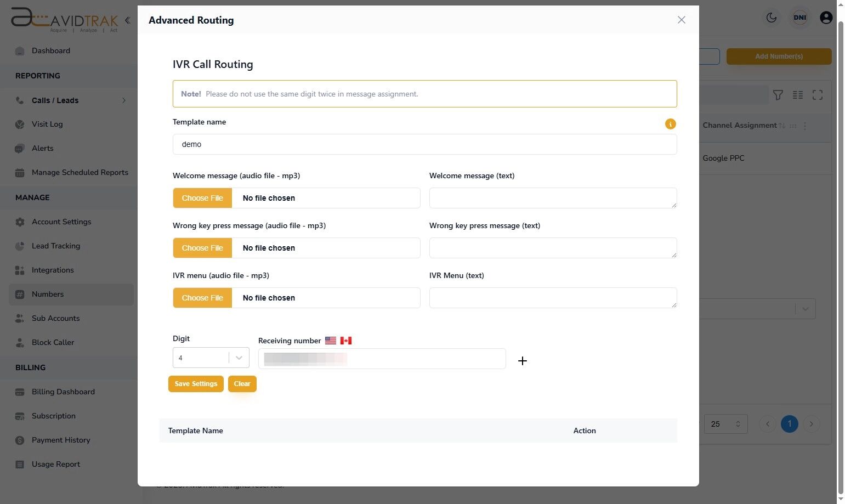Open the filter icon above the numbers table
Image resolution: width=845 pixels, height=504 pixels.
click(x=778, y=95)
